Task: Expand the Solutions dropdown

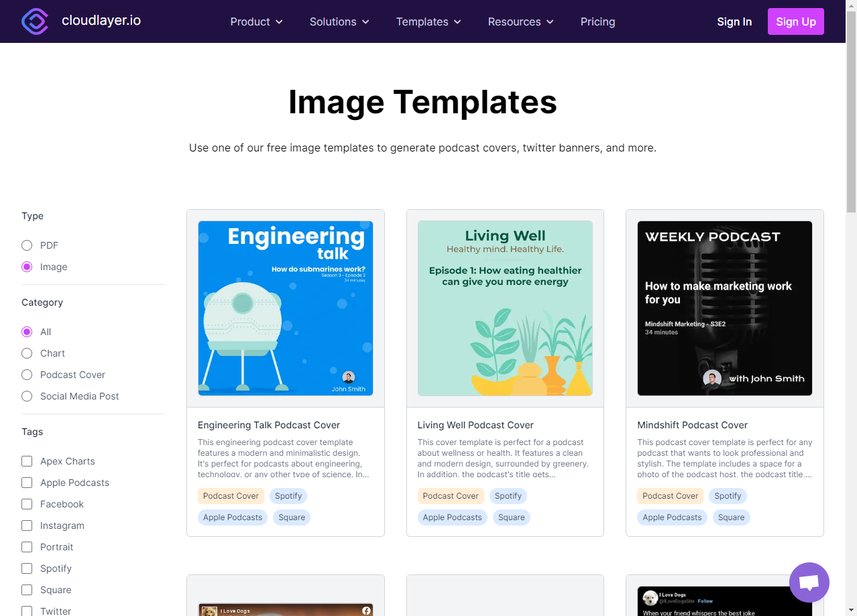Action: click(x=339, y=21)
